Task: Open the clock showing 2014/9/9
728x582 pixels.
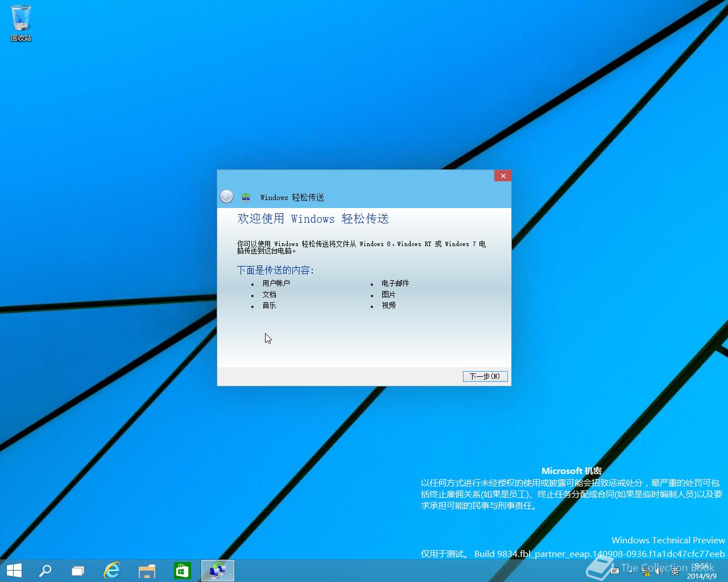Action: click(x=702, y=571)
